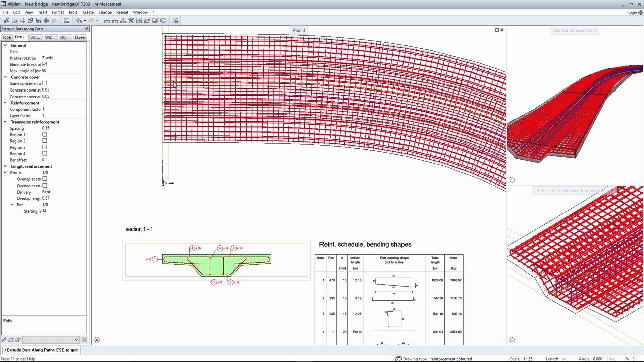Open the Create menu
Screen dimensions: 644x362
click(88, 12)
